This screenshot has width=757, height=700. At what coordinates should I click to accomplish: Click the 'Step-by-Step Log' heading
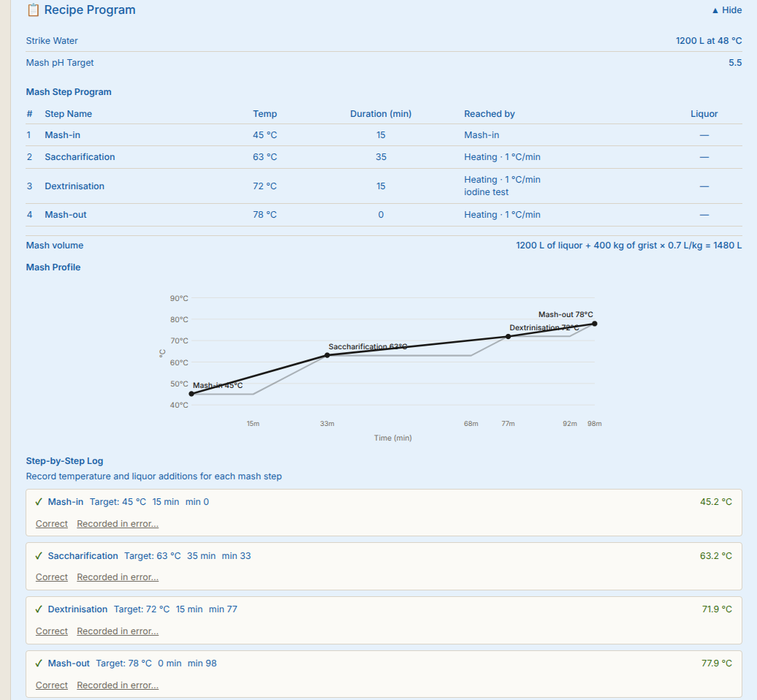coord(65,461)
